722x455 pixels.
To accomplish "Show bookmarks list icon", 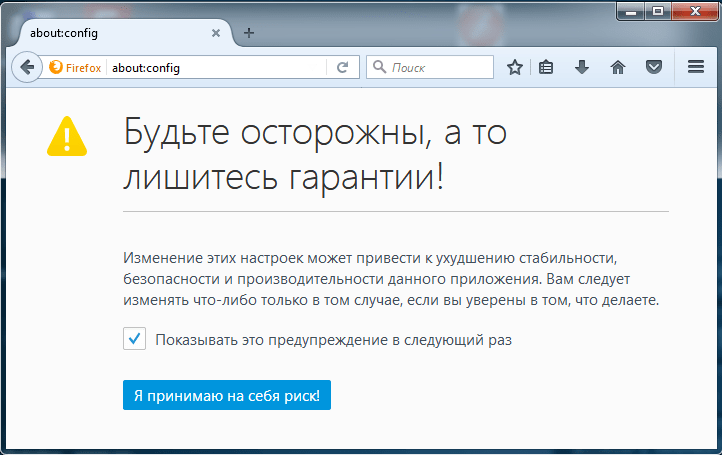I will point(546,67).
